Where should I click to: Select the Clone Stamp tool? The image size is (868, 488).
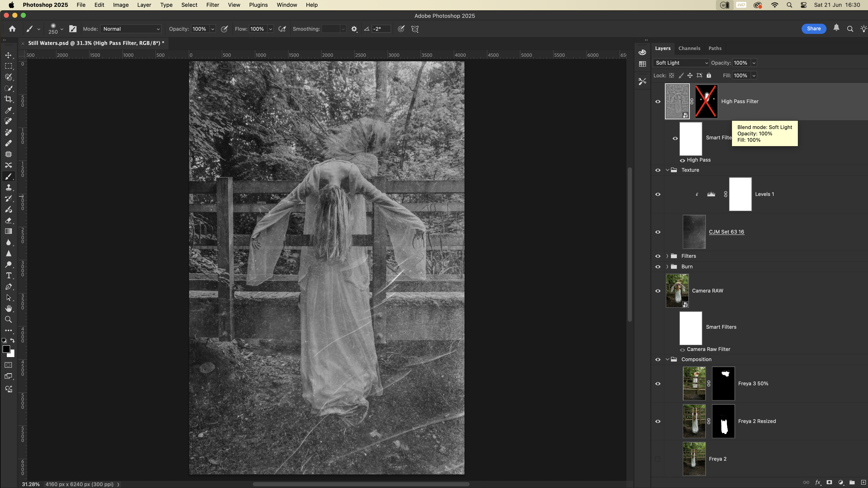pos(8,187)
